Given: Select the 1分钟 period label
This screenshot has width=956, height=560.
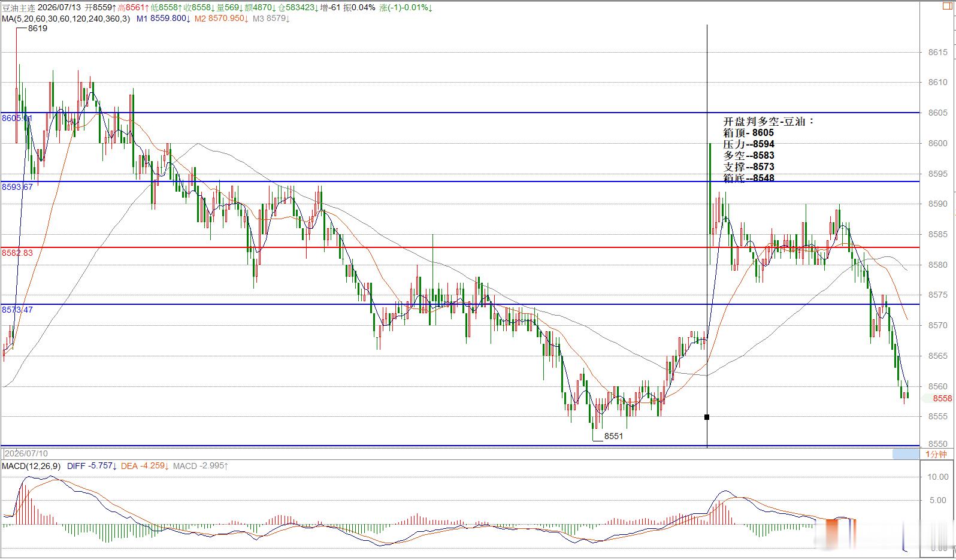Looking at the screenshot, I should pyautogui.click(x=936, y=454).
